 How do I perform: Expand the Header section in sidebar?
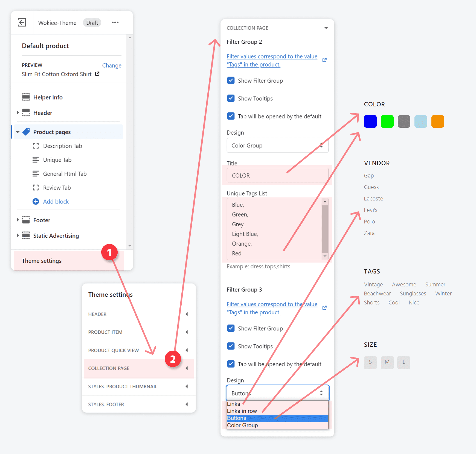click(x=18, y=113)
